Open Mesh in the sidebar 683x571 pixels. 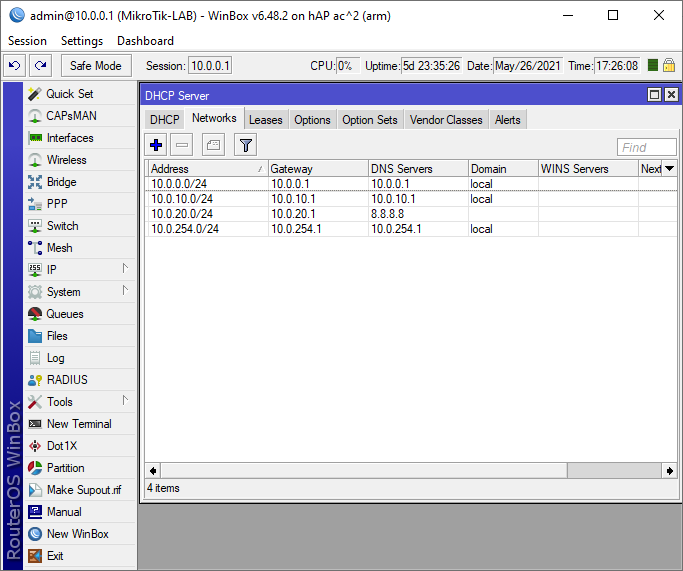coord(80,248)
